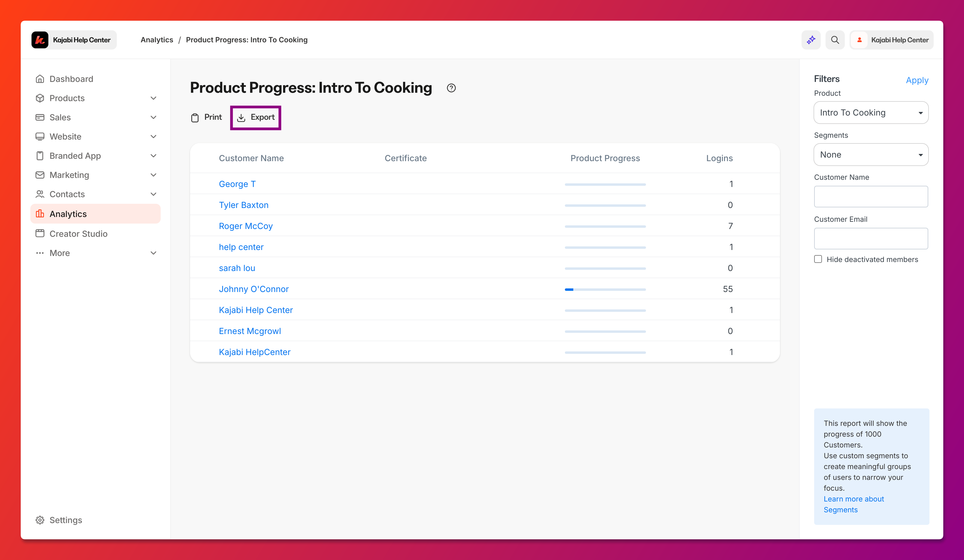Screen dimensions: 964x560
Task: Expand the Products sidebar chevron
Action: (153, 98)
